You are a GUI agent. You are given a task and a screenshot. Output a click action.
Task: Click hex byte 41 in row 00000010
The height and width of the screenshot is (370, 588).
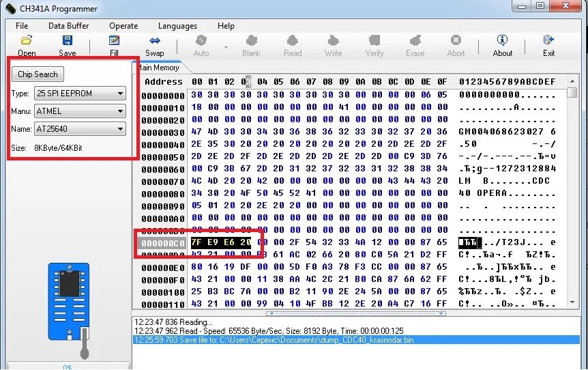pos(344,107)
